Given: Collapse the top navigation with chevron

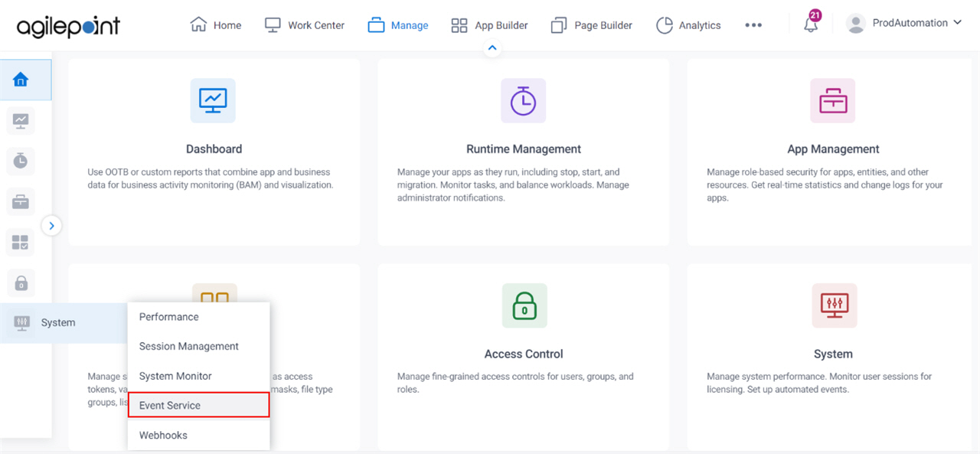Looking at the screenshot, I should point(492,47).
